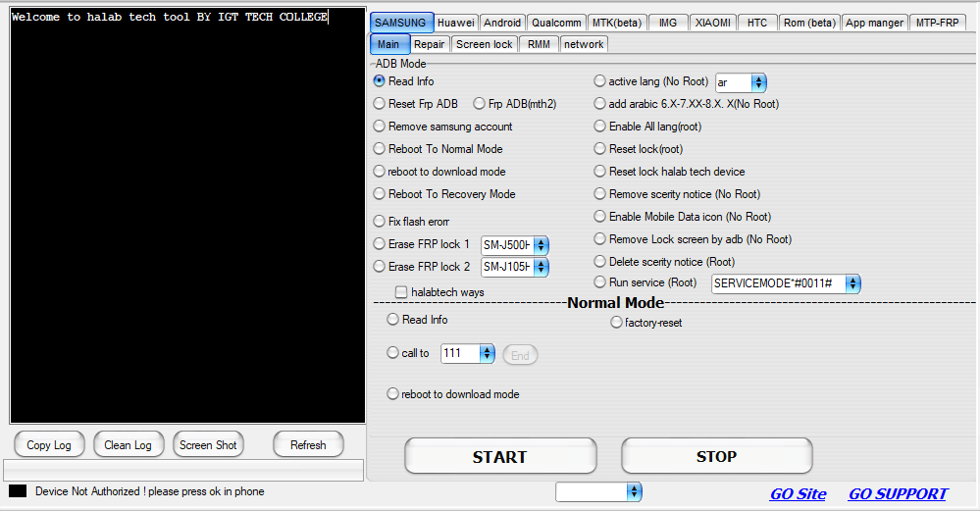The width and height of the screenshot is (980, 511).
Task: Choose Erase FRP lock 1 radio
Action: click(x=379, y=243)
